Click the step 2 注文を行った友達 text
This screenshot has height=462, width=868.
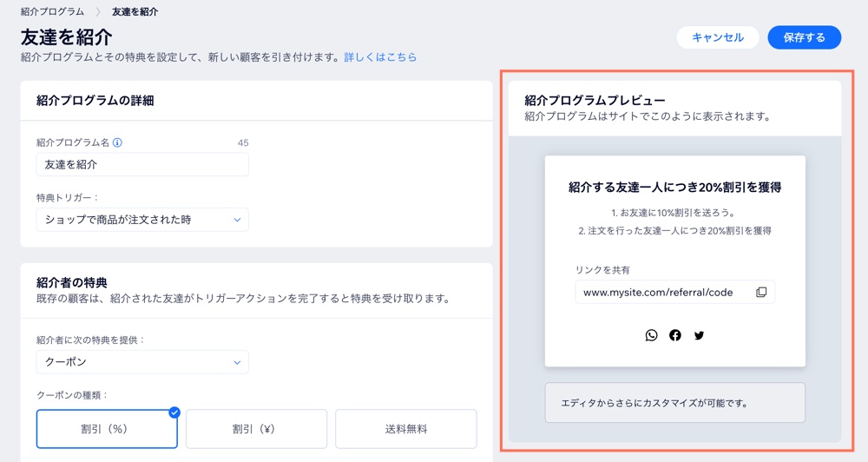pyautogui.click(x=674, y=230)
